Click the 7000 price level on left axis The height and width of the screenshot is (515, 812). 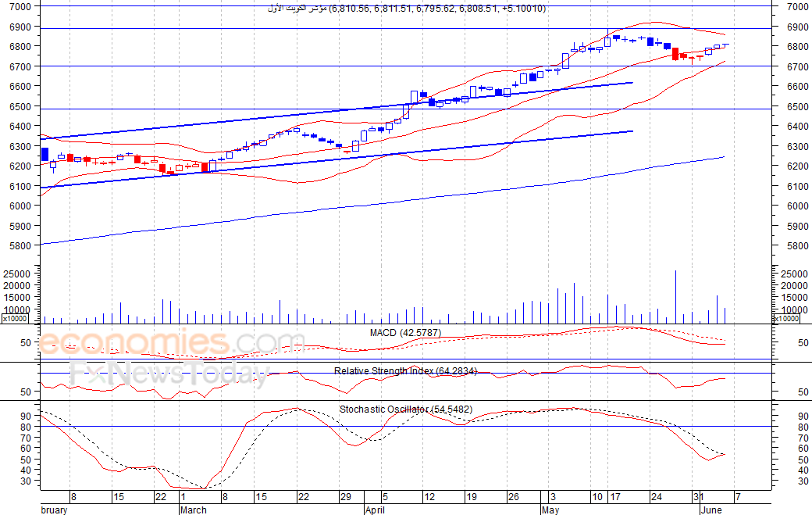pos(20,7)
